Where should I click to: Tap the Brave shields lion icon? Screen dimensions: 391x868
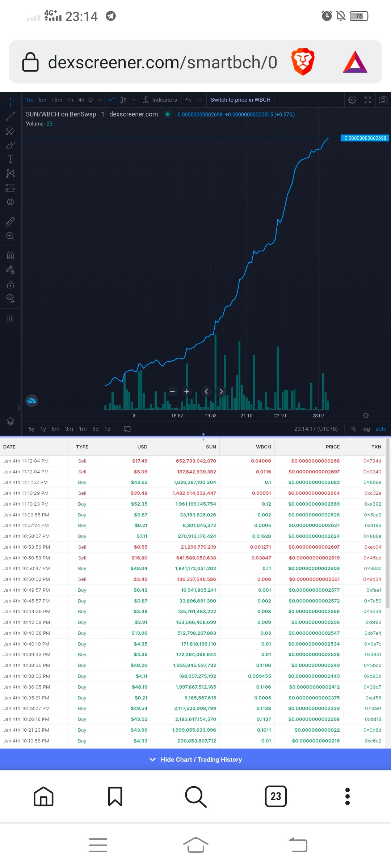point(303,62)
